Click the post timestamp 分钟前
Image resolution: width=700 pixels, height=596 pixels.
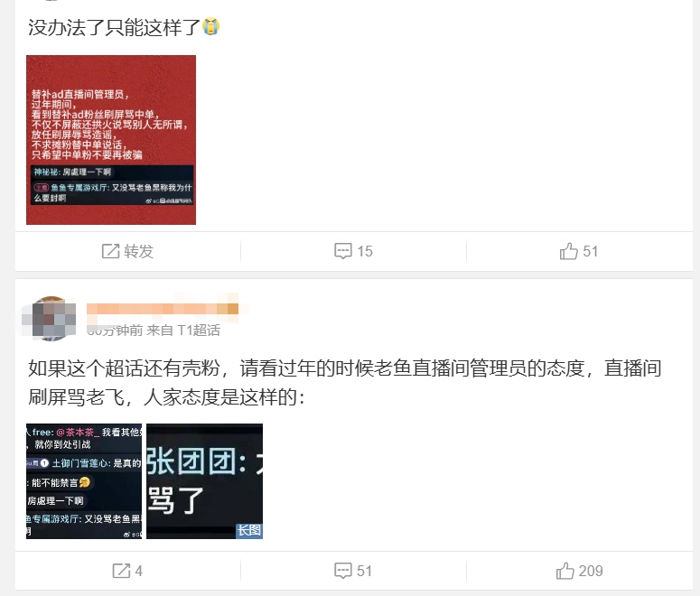[x=115, y=331]
